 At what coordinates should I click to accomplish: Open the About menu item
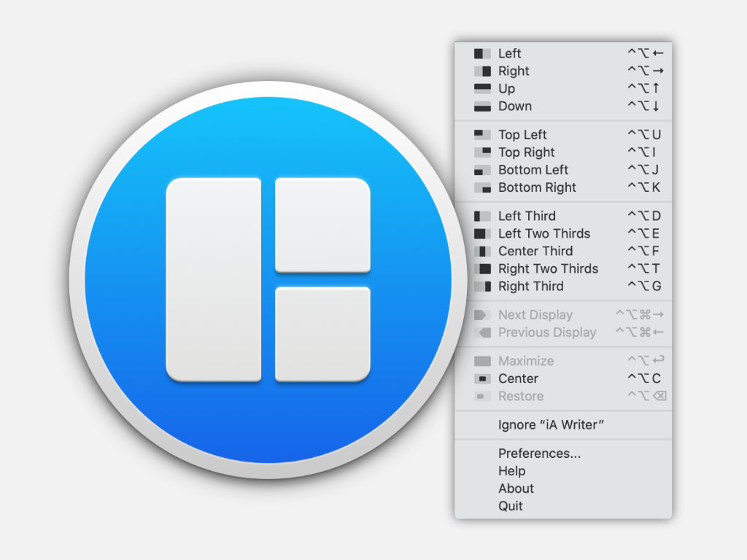563,489
